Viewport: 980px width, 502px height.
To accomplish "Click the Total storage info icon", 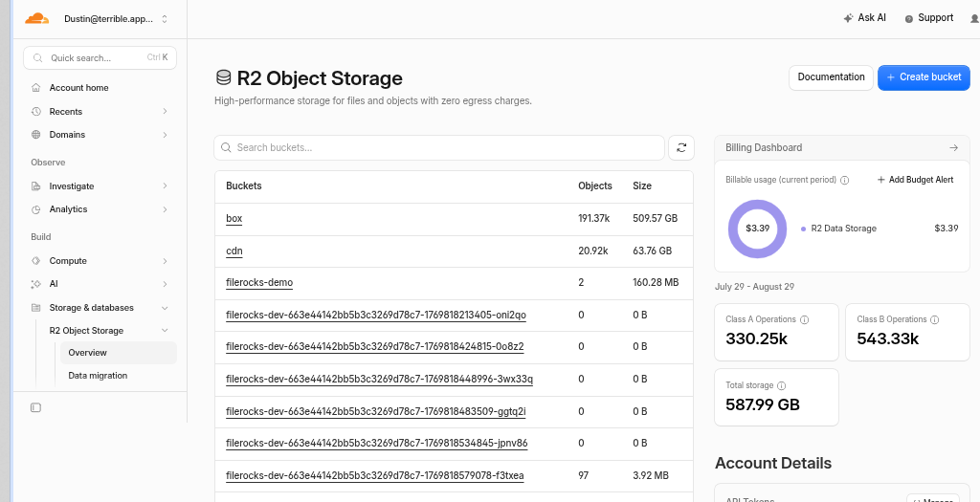I will (781, 386).
